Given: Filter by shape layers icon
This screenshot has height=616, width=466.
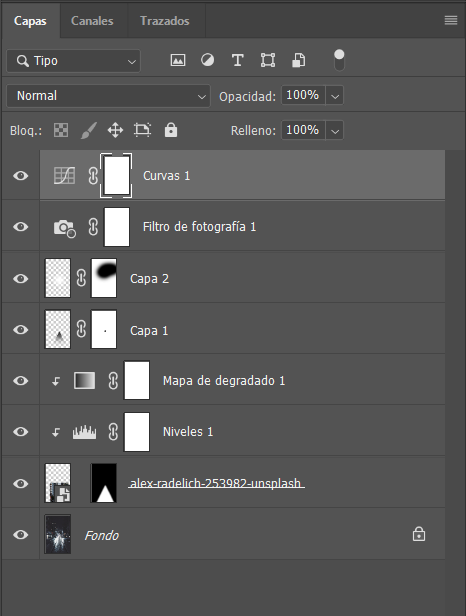Looking at the screenshot, I should [268, 60].
